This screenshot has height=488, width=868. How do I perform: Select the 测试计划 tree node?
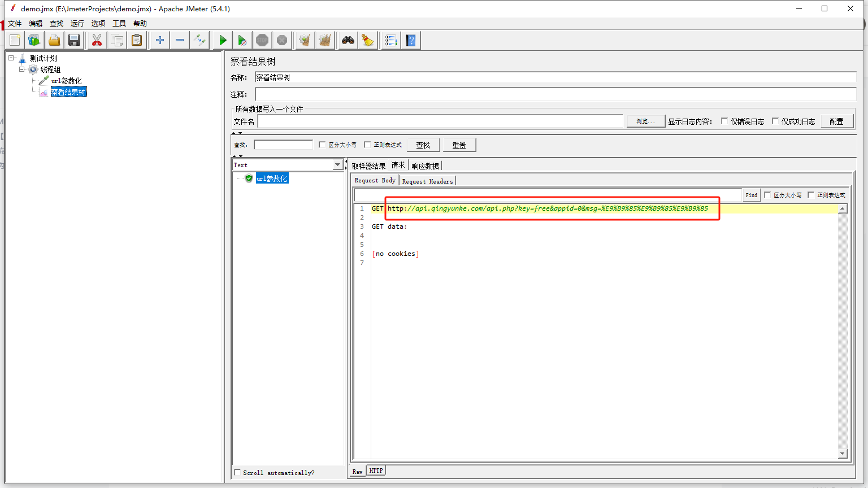(x=44, y=58)
